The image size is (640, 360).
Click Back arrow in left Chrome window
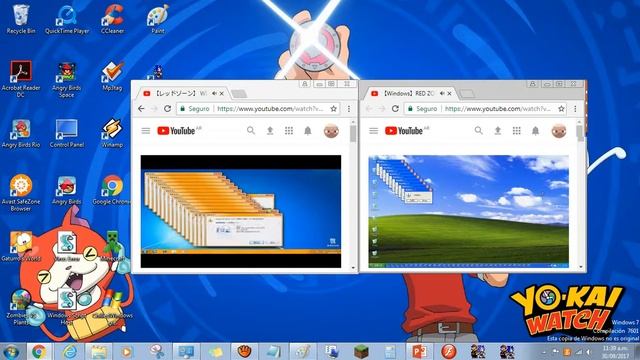(141, 109)
